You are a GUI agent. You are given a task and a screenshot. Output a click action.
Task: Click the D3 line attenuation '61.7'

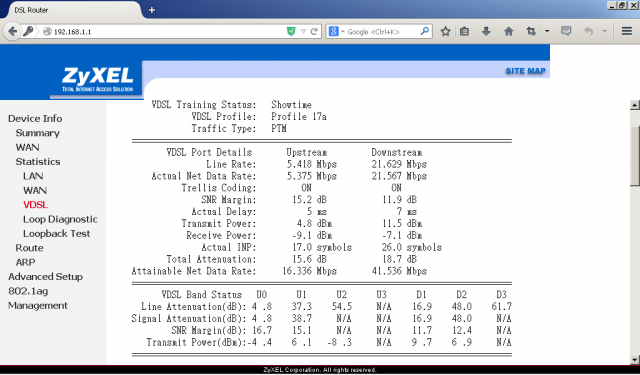tap(502, 307)
